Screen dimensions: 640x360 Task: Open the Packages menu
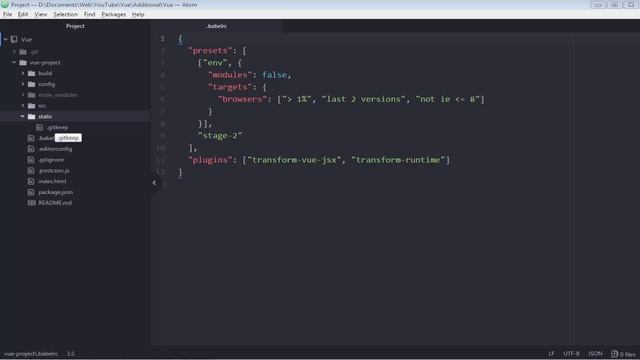[113, 14]
